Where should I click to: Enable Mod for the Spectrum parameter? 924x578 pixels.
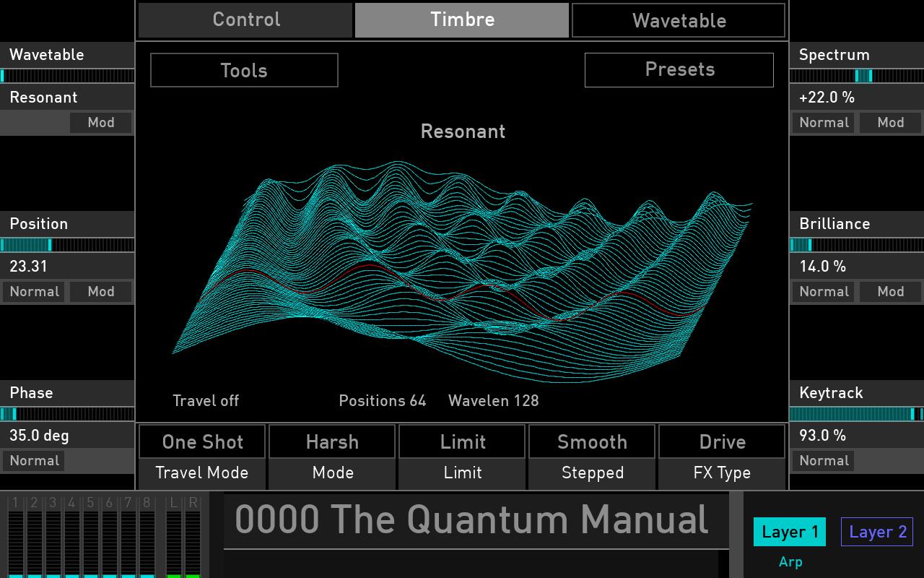coord(890,122)
